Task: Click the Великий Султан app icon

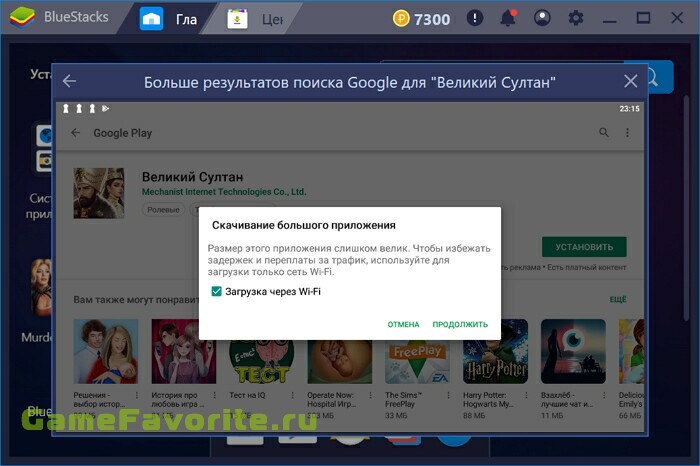Action: click(99, 193)
